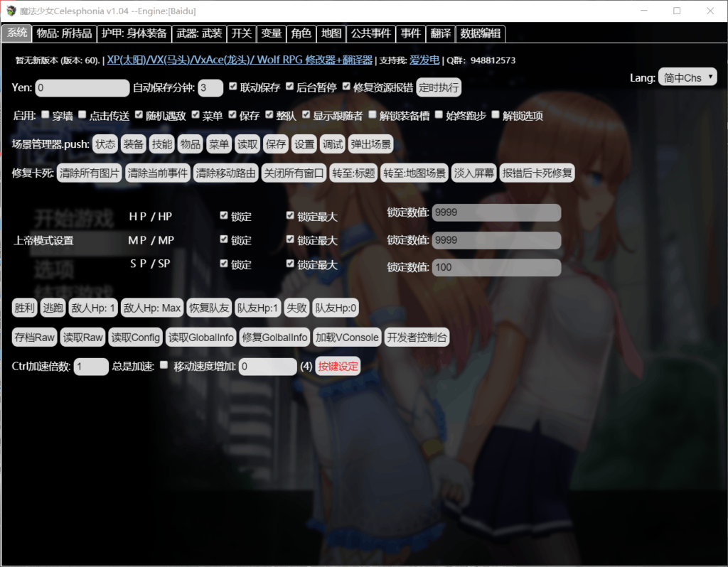Switch to the 物品: 所持品 tab
Screen dimensions: 728x567
point(64,33)
